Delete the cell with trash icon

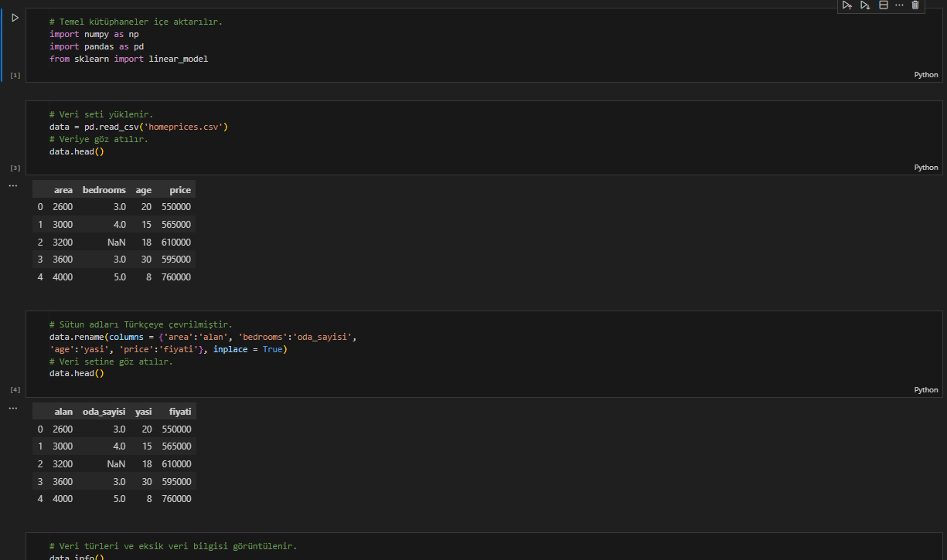(x=915, y=5)
